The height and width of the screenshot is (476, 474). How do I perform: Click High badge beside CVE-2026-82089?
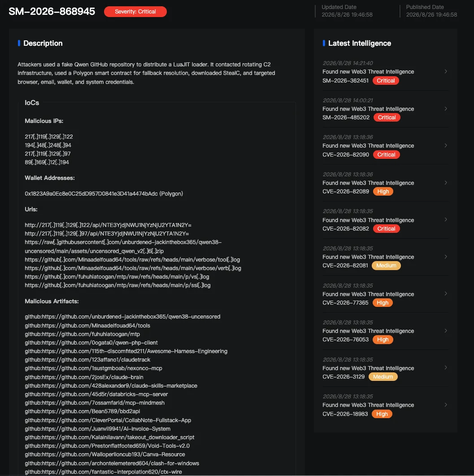point(383,192)
